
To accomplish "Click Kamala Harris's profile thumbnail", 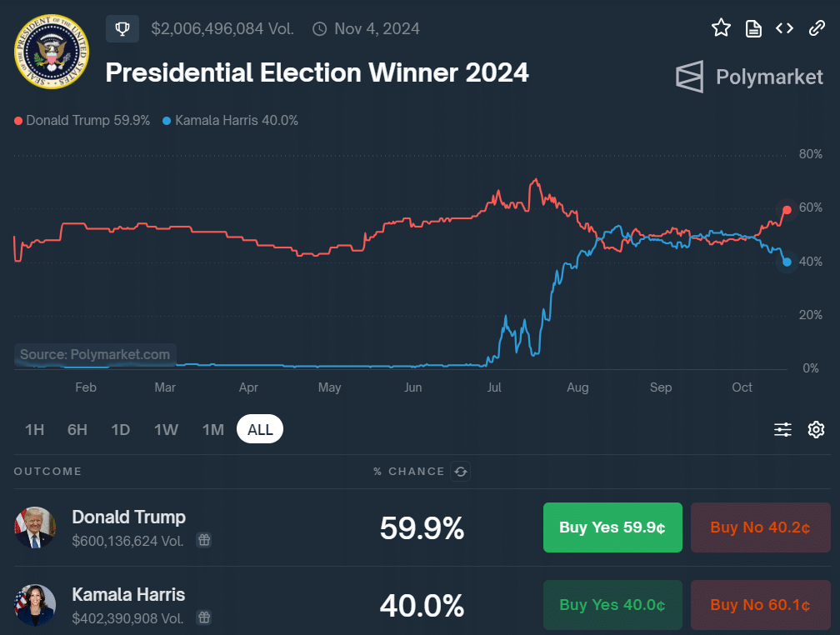I will coord(34,605).
